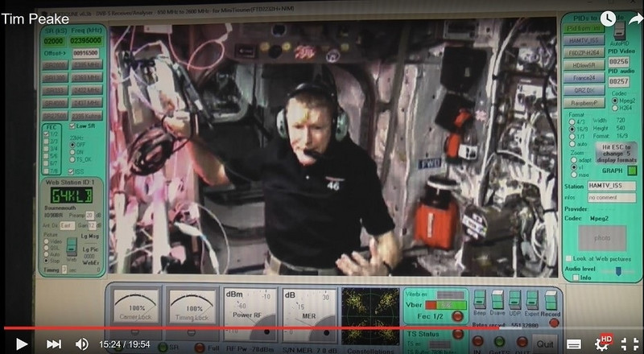Click the Watch Later clock icon
The width and height of the screenshot is (644, 354).
coord(608,19)
